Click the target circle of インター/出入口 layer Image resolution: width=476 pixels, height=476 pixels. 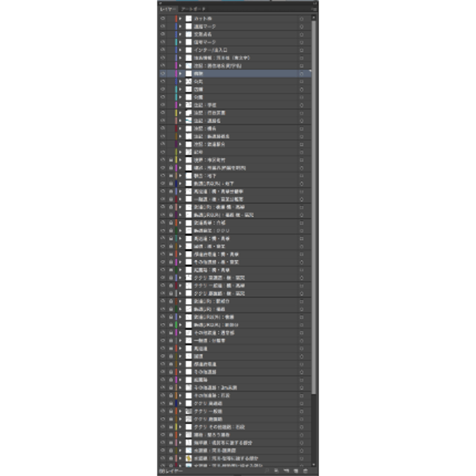[302, 50]
